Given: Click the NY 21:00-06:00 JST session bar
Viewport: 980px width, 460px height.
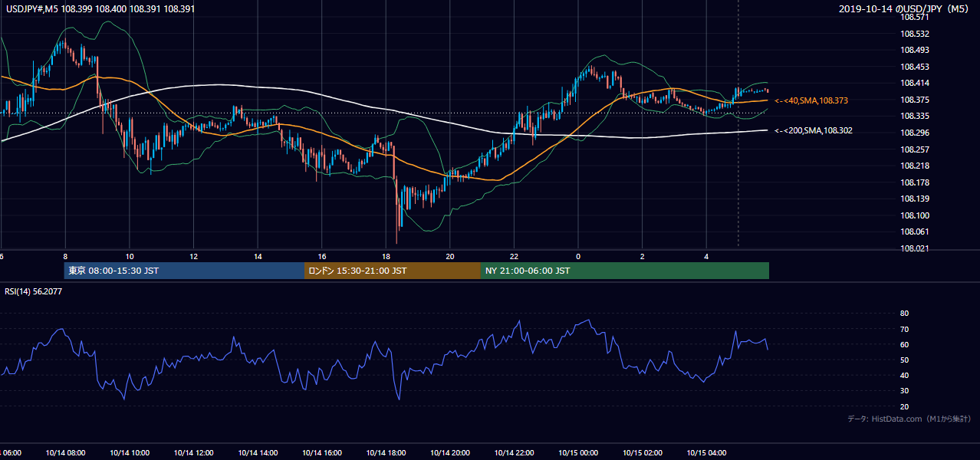Looking at the screenshot, I should (x=625, y=271).
